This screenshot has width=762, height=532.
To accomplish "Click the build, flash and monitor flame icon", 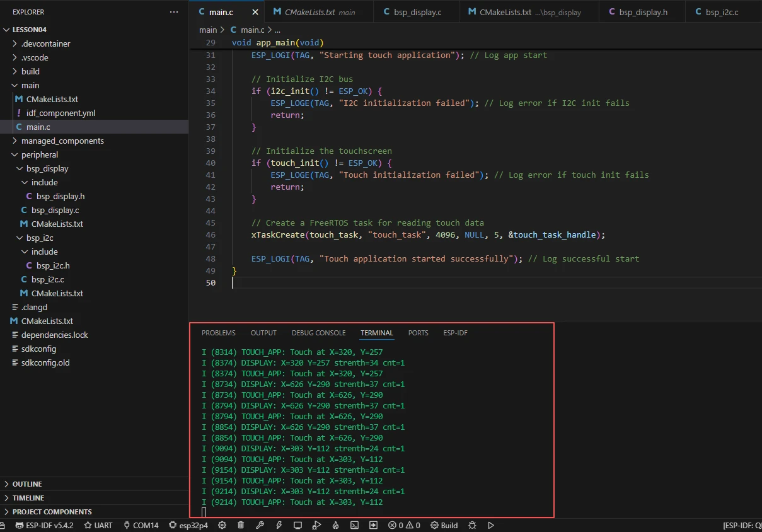I will [335, 525].
